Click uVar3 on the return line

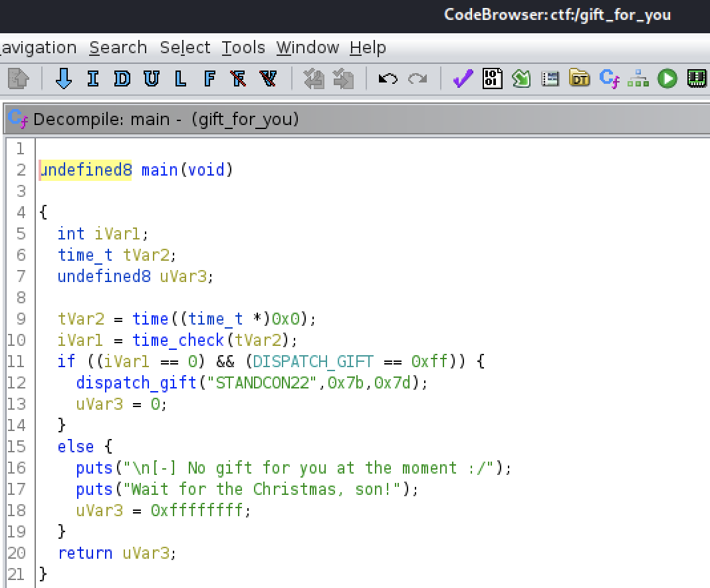tap(146, 553)
